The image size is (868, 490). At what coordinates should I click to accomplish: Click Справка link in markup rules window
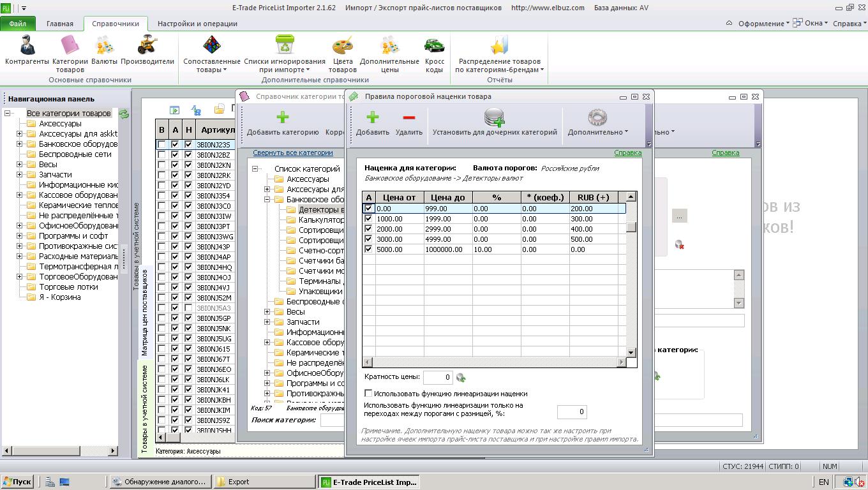[628, 152]
